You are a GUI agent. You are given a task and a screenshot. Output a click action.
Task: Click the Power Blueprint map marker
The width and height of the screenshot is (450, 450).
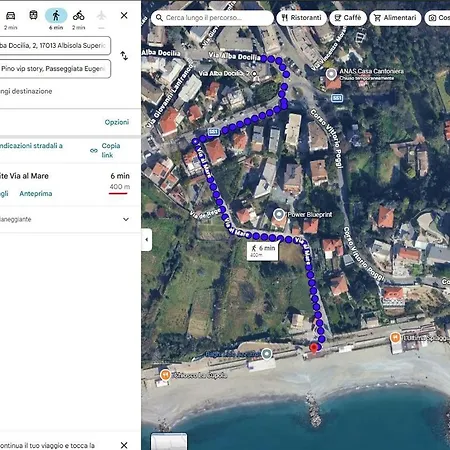[279, 214]
